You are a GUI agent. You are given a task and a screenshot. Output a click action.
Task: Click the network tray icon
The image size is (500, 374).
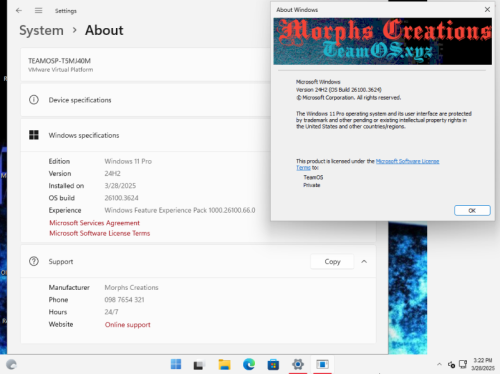click(463, 364)
